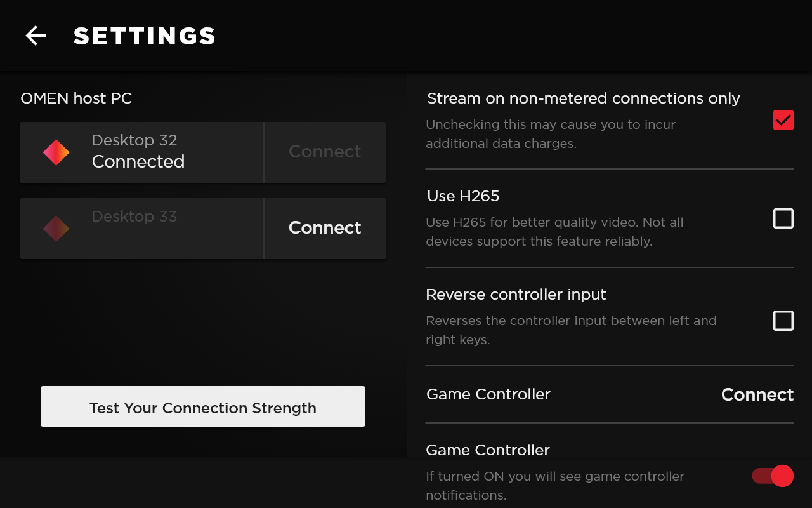Tap Connect next to Game Controller
Image resolution: width=812 pixels, height=508 pixels.
[757, 394]
